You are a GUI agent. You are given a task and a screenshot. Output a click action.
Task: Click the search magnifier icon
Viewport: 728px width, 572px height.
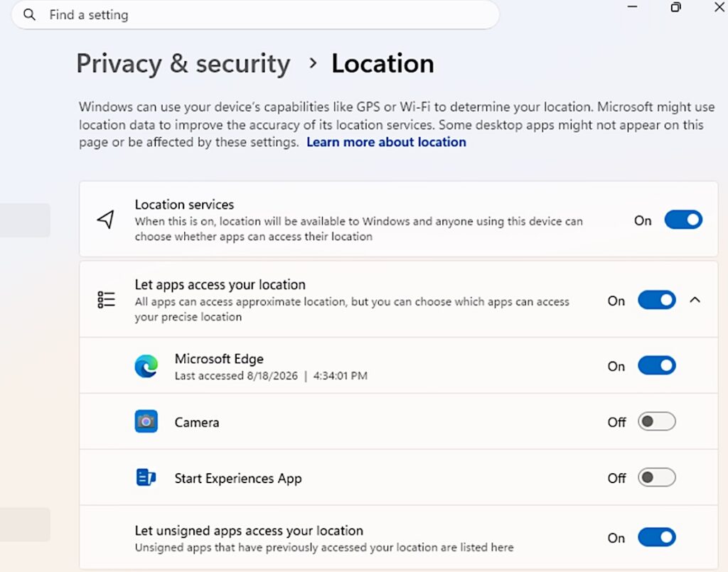tap(29, 15)
